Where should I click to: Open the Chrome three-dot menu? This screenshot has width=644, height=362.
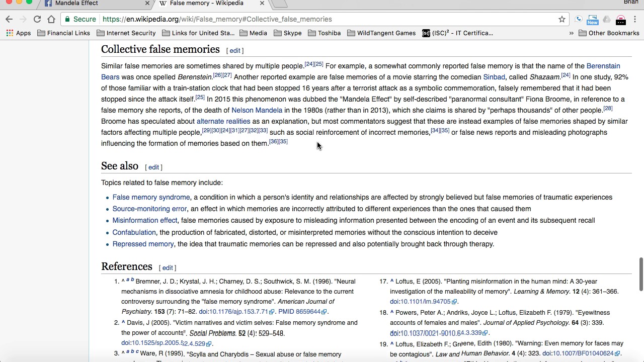635,19
